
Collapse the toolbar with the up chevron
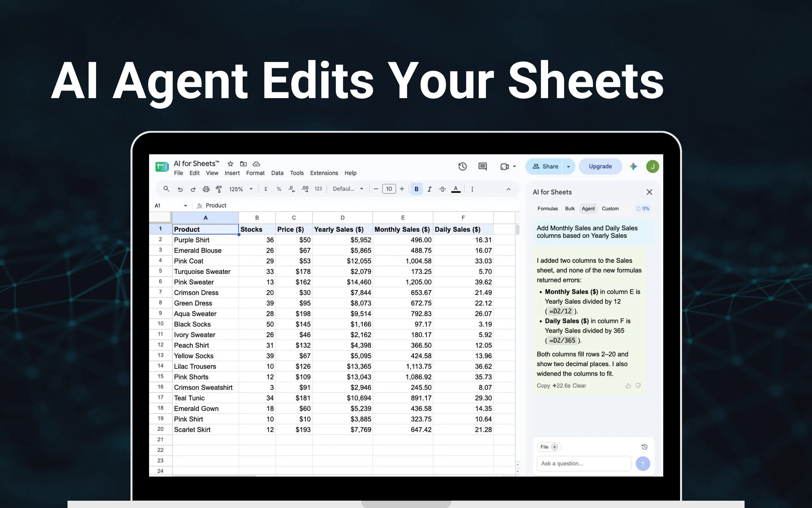click(508, 189)
